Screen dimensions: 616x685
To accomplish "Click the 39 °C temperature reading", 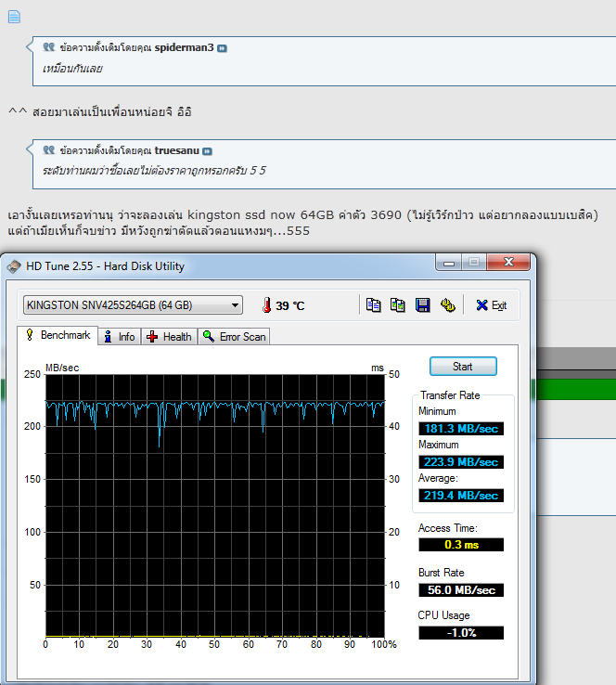I will [289, 305].
